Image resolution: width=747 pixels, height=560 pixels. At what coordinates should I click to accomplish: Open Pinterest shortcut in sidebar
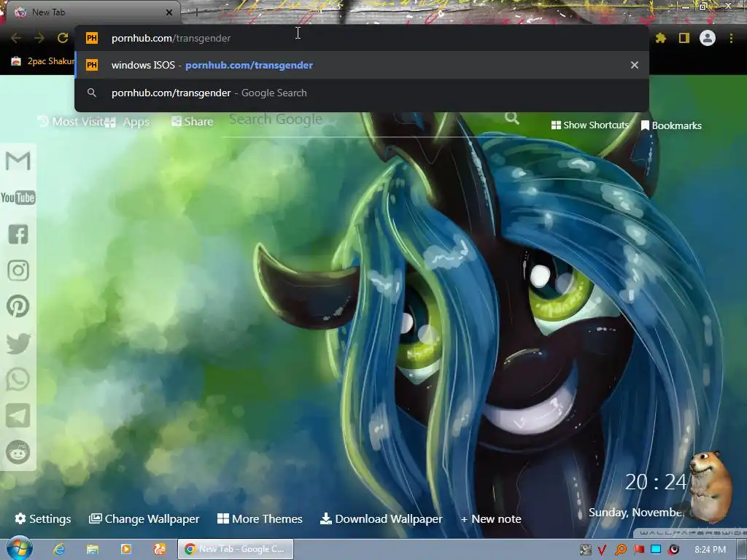pyautogui.click(x=18, y=306)
